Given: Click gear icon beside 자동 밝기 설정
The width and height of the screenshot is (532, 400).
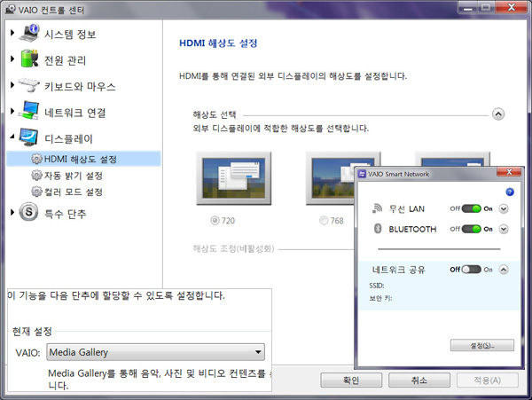Looking at the screenshot, I should point(36,176).
